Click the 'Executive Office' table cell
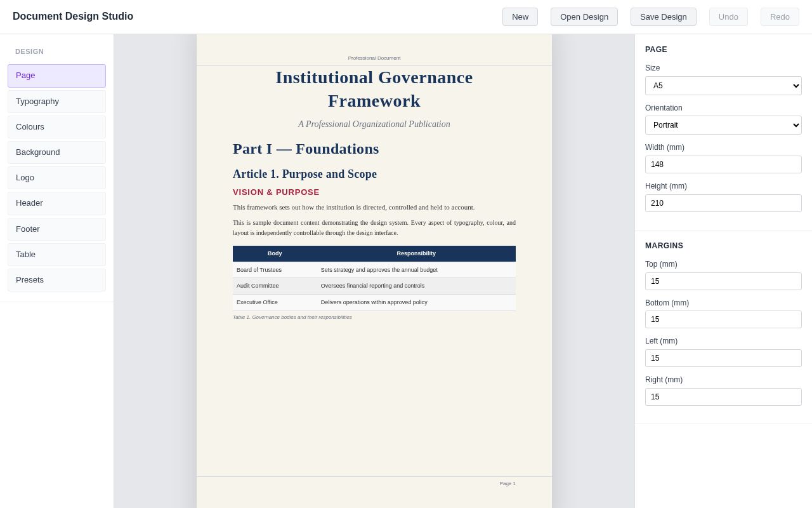The height and width of the screenshot is (508, 812). coord(275,302)
